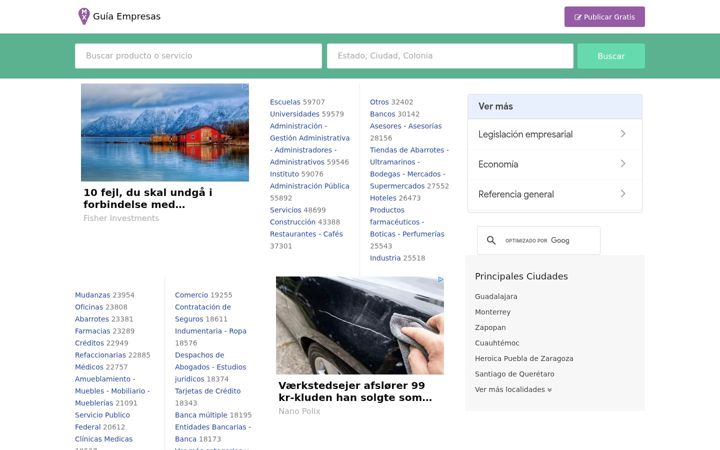Select the city Monterrey
The height and width of the screenshot is (450, 720).
493,312
